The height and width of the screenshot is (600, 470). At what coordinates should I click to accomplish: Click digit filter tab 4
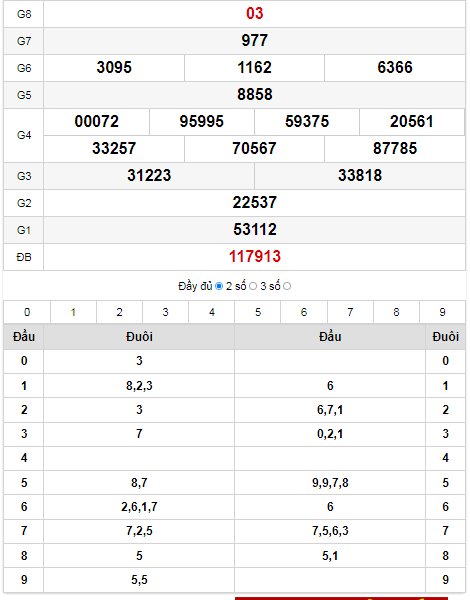212,312
